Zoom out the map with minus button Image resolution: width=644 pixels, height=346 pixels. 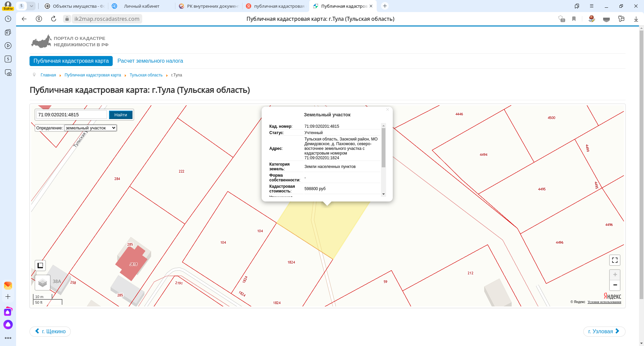point(615,285)
